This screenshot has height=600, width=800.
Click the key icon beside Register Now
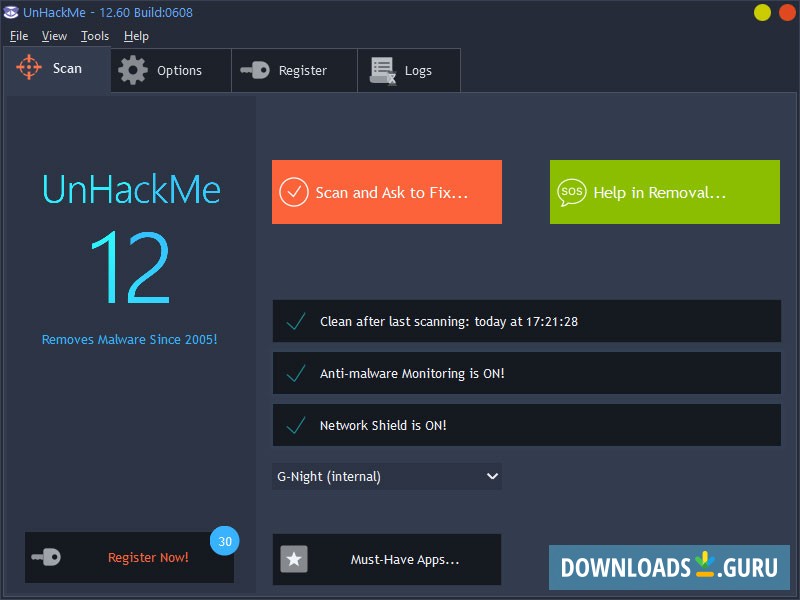tap(46, 557)
